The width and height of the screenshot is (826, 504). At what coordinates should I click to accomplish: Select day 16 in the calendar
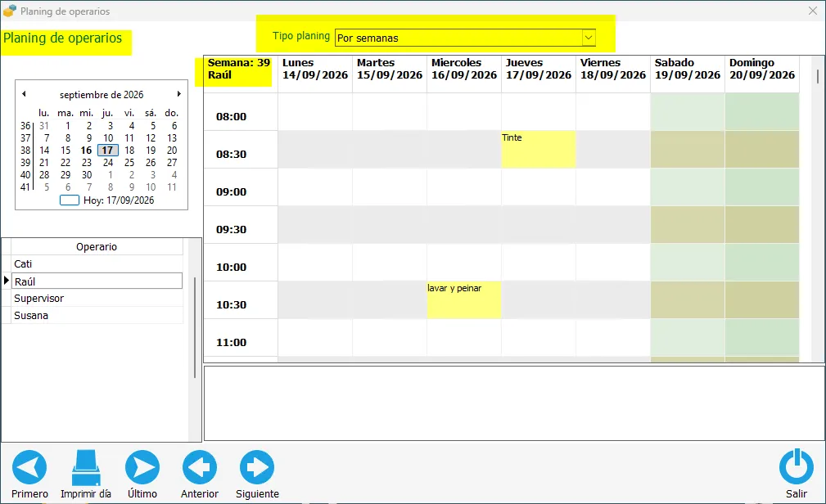(87, 150)
